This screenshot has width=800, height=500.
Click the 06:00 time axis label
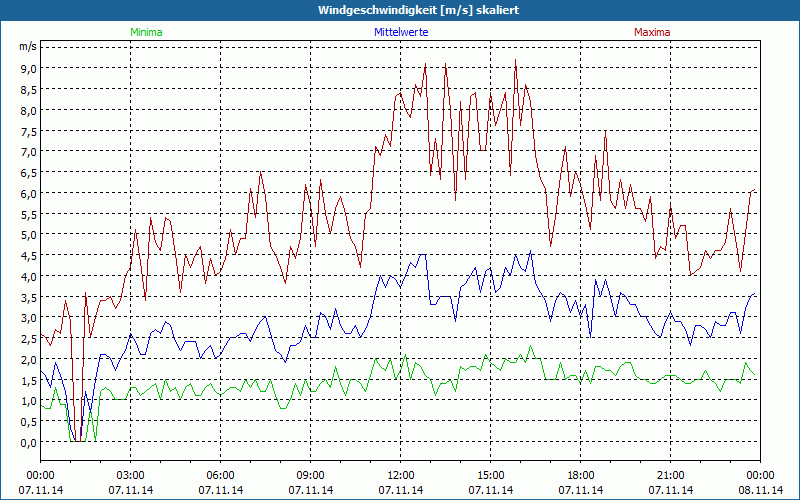[220, 476]
